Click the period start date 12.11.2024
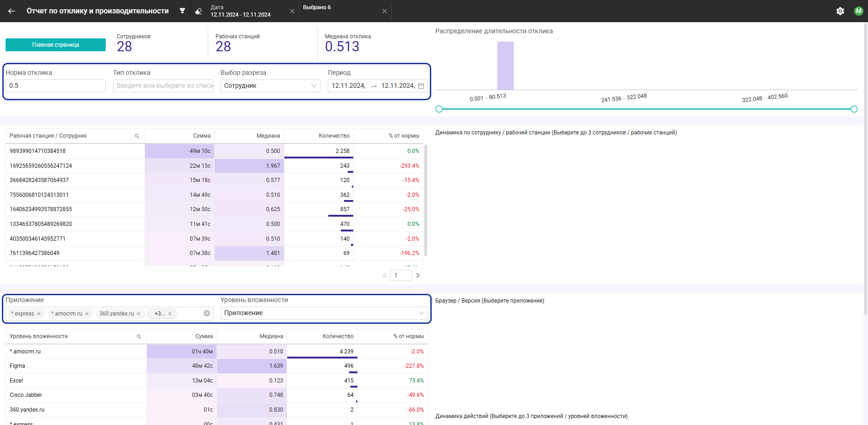Screen dimensions: 868x425 pyautogui.click(x=349, y=86)
